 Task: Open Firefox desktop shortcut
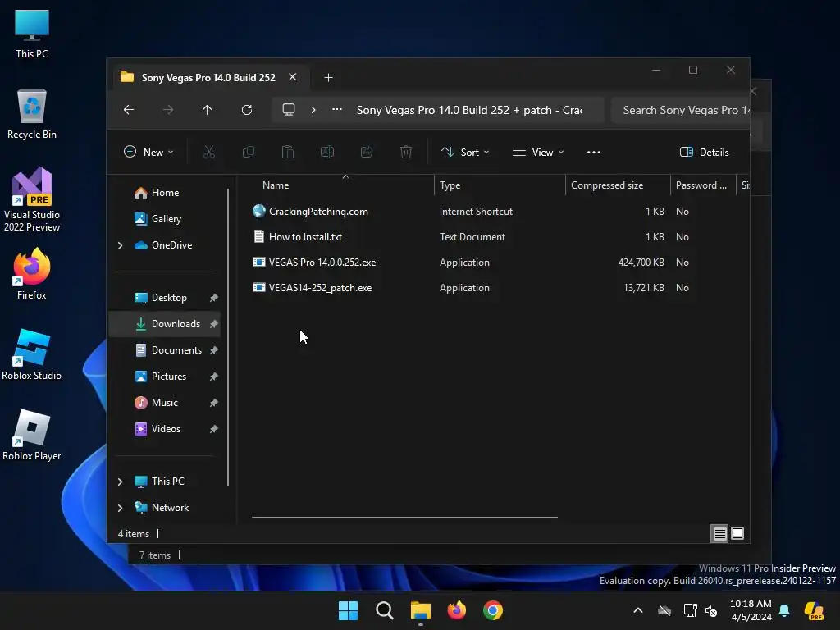(32, 274)
